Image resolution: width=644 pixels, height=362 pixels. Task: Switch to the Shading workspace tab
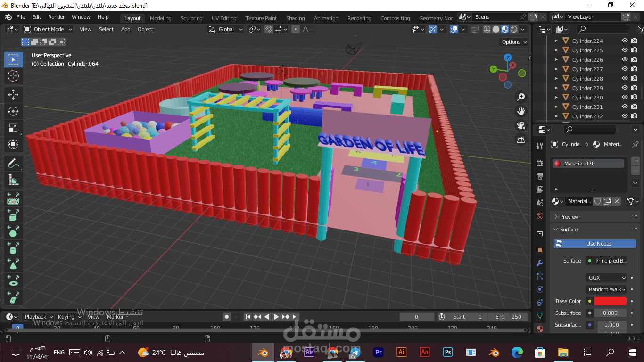coord(296,18)
